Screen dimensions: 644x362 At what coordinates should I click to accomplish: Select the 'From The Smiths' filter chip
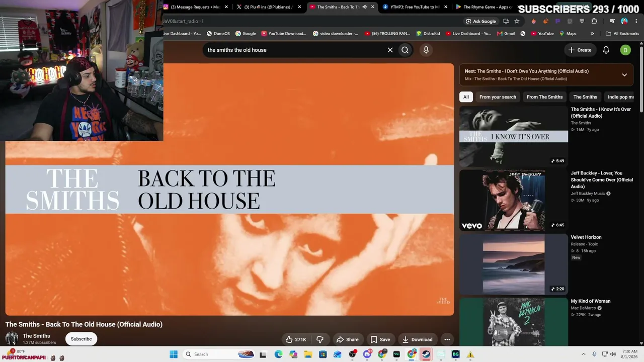pos(544,97)
